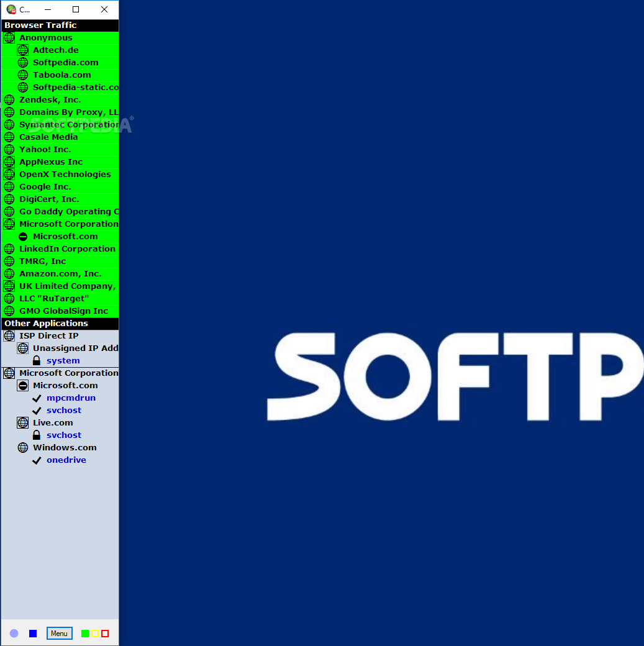
Task: Click the blocked icon beside Microsoft.com under Browser Traffic
Action: (23, 237)
